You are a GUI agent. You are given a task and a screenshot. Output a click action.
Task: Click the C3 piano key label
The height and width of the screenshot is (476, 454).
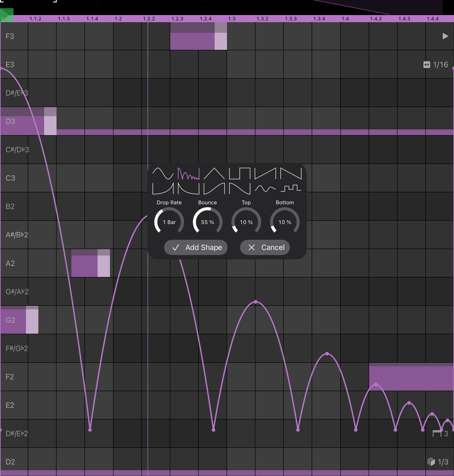10,178
